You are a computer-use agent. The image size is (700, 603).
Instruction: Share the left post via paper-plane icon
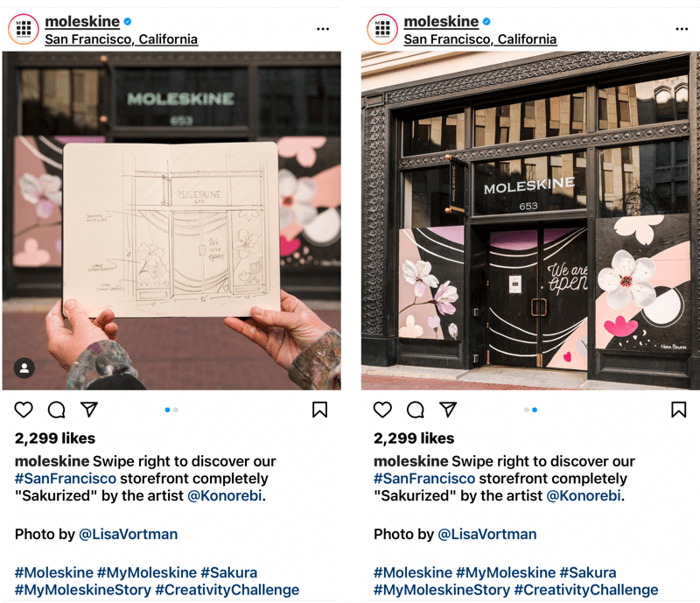89,409
